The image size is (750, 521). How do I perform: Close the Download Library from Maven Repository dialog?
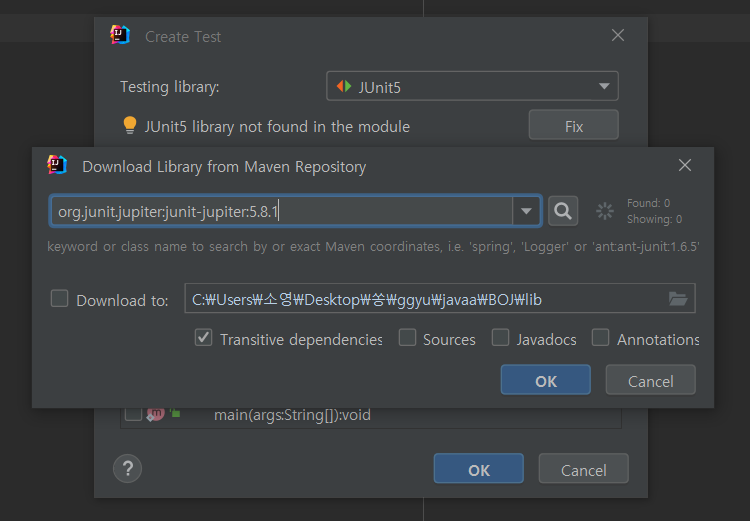tap(685, 165)
